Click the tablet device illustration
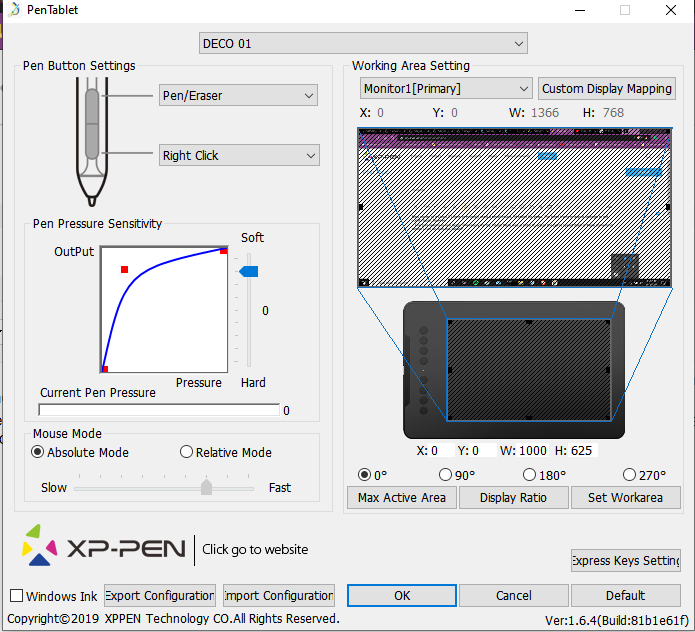695x632 pixels. pyautogui.click(x=514, y=369)
